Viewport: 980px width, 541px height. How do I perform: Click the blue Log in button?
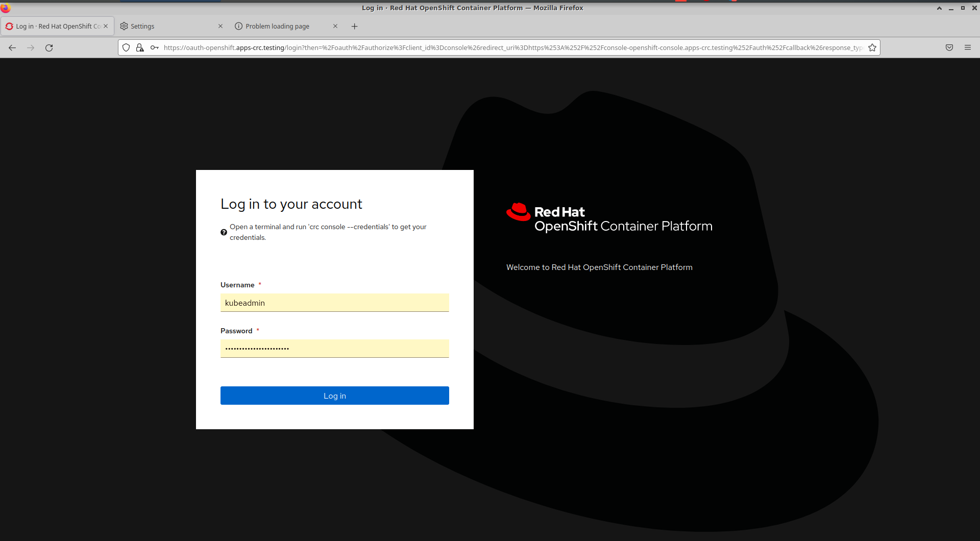tap(335, 396)
